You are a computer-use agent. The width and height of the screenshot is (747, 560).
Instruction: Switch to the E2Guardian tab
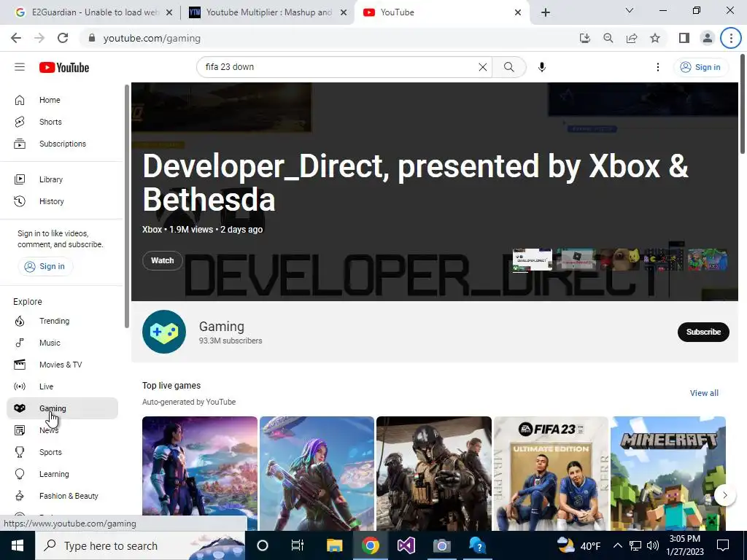93,12
